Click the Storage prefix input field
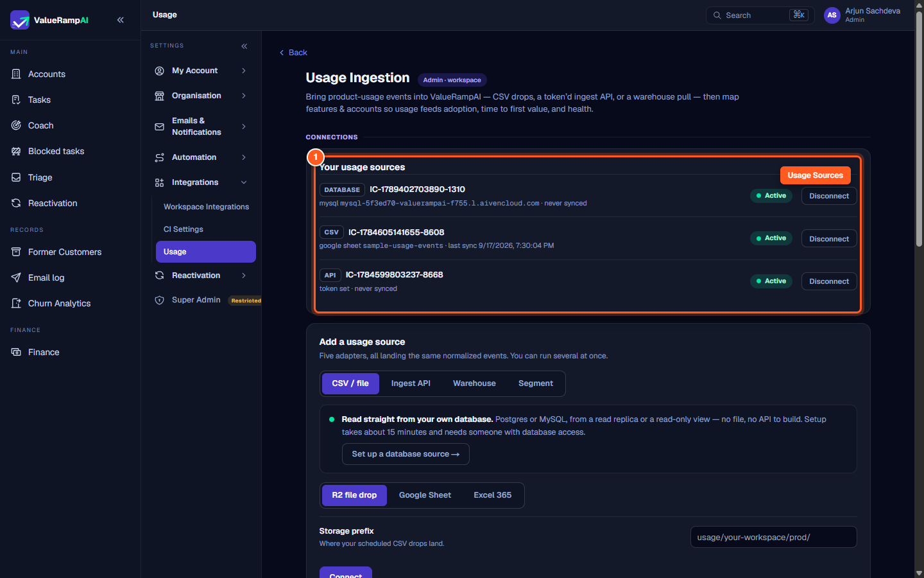Screen dimensions: 924x578 pos(774,537)
